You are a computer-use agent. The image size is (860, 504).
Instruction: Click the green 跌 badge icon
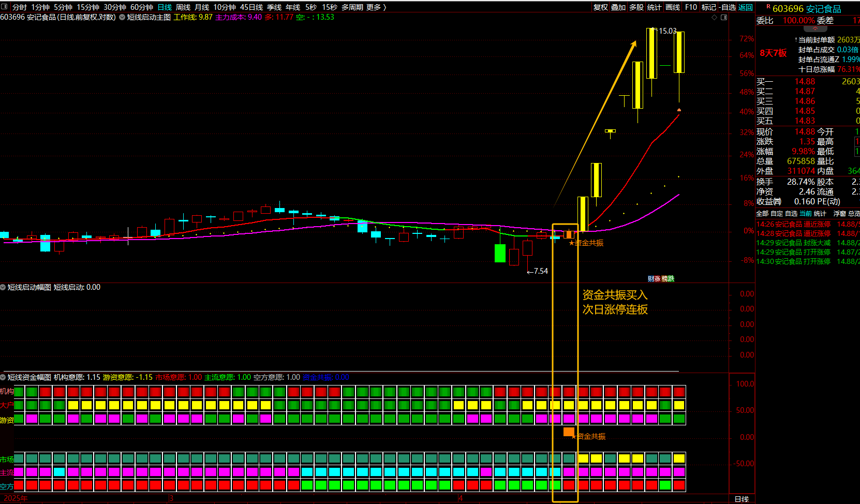tap(671, 278)
